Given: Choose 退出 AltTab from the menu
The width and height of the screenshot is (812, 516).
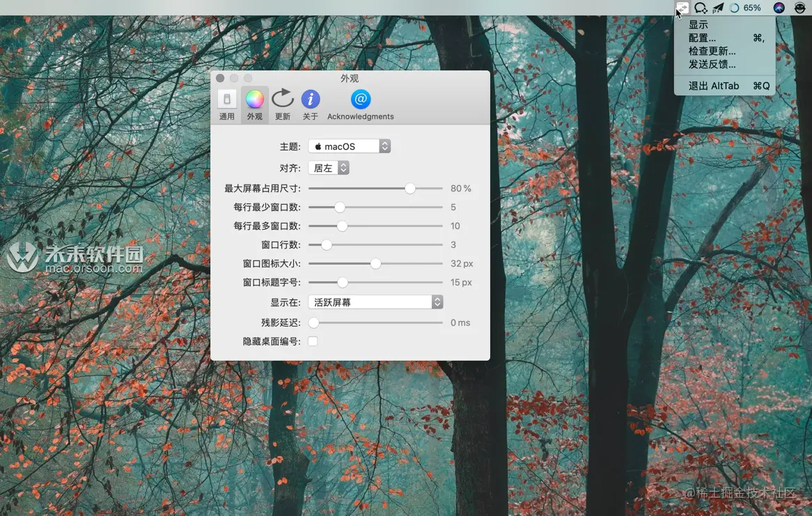Looking at the screenshot, I should point(724,86).
